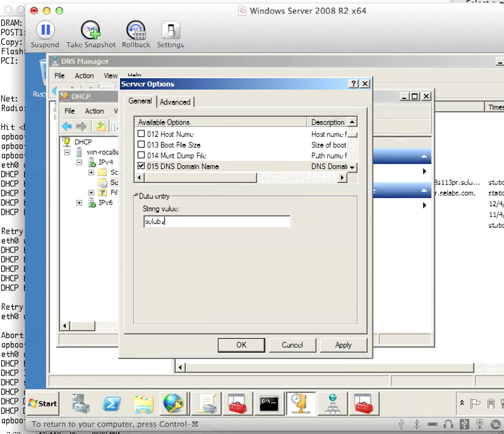Uncheck the 015 DNS Domain Name option

(141, 166)
